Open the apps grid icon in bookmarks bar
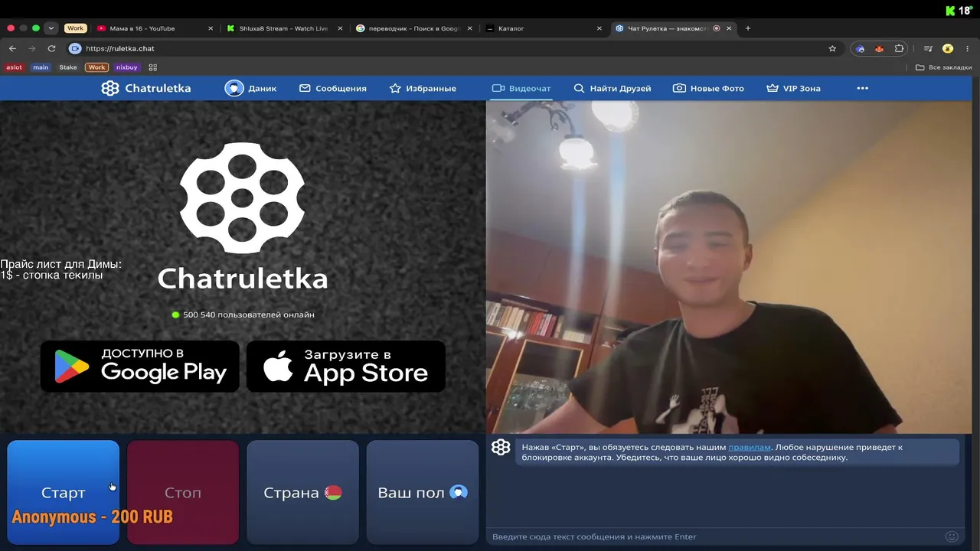The height and width of the screenshot is (551, 980). click(x=152, y=67)
